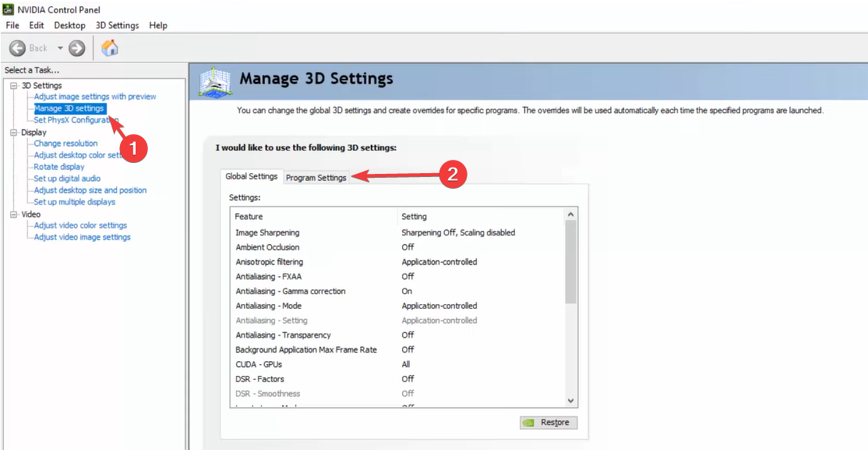Switch to the Global Settings tab
Screen dimensions: 868x450
pyautogui.click(x=252, y=176)
